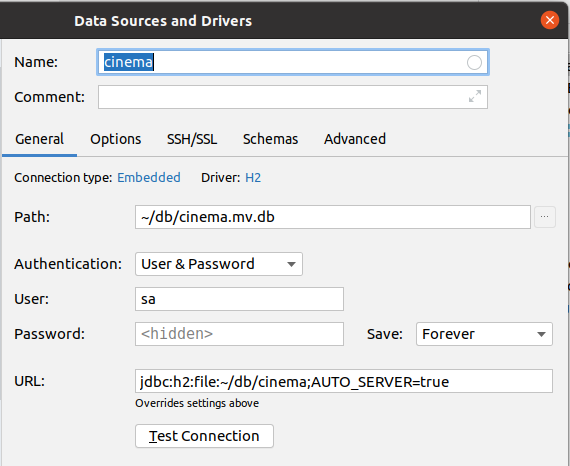
Task: Click inside the Comment text field
Action: (x=293, y=97)
